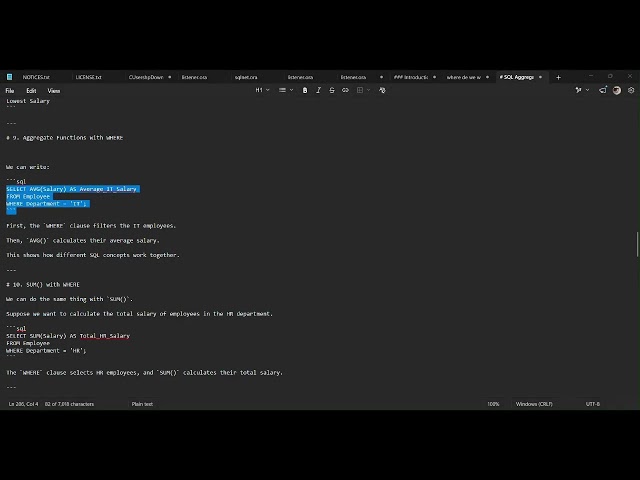Minimize the Notepad window
This screenshot has height=480, width=640.
(x=591, y=76)
